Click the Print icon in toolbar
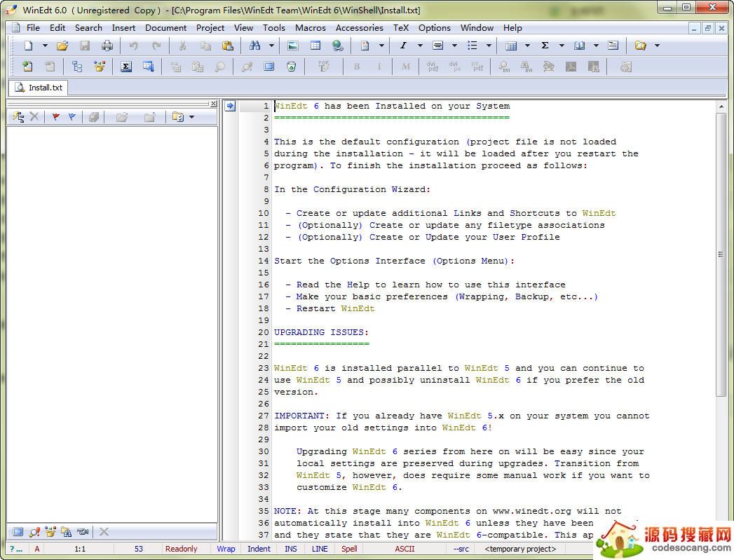Viewport: 734px width, 560px height. [x=107, y=46]
